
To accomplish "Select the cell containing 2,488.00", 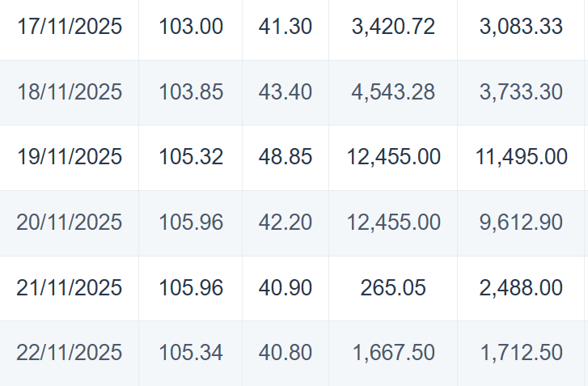I will pyautogui.click(x=522, y=287).
